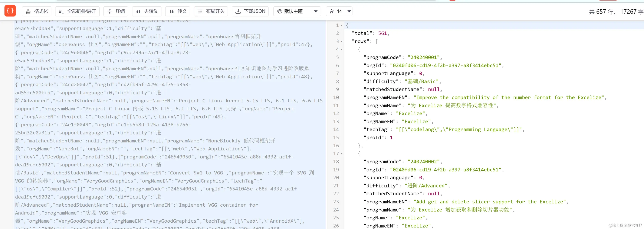
Task: Open the 默认主题 theme dropdown
Action: 297,11
